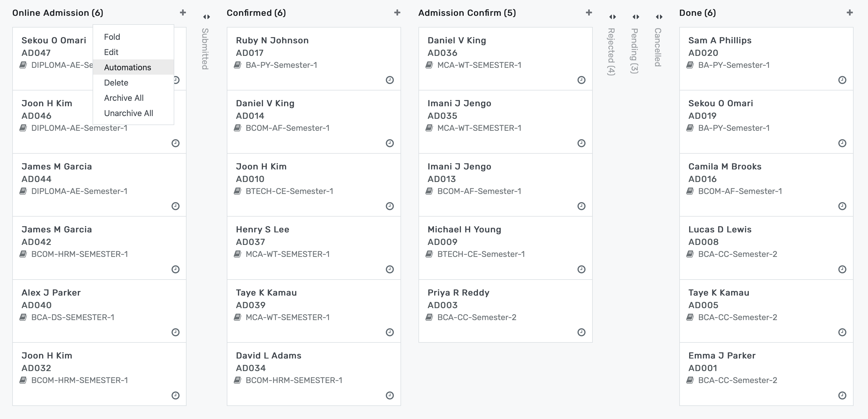This screenshot has width=868, height=419.
Task: Choose Fold from the open menu
Action: 112,37
